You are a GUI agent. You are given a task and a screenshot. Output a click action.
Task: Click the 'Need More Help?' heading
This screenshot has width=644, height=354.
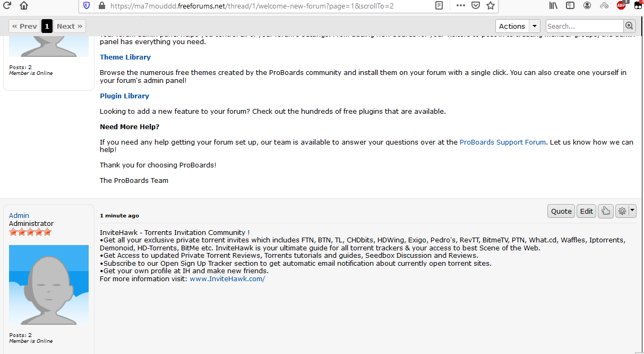[x=130, y=127]
